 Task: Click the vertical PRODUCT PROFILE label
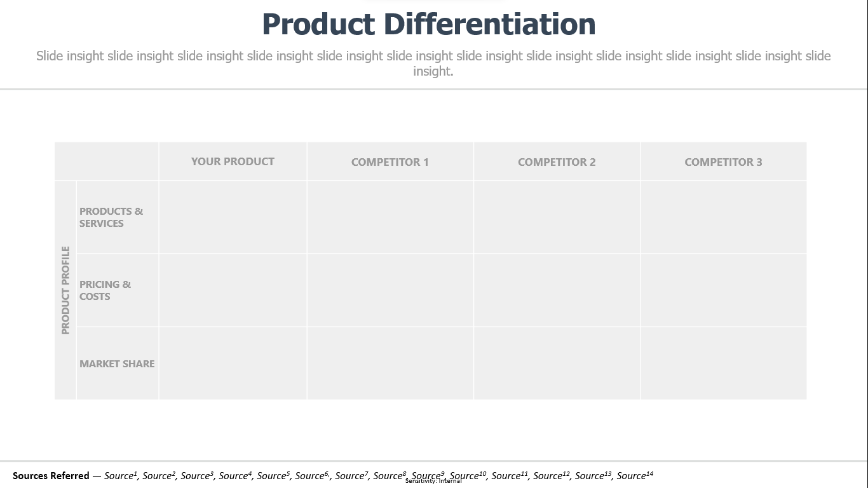65,290
